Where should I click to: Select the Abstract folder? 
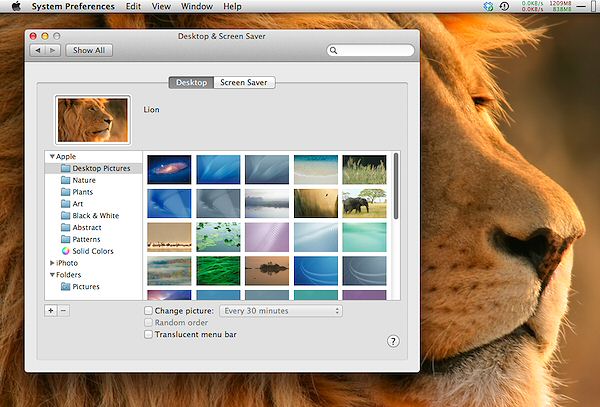point(94,228)
